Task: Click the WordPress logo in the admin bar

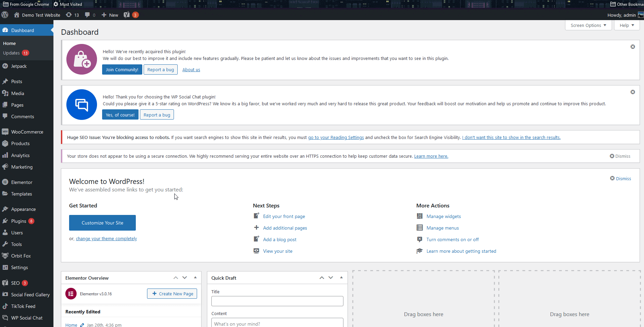Action: [5, 15]
